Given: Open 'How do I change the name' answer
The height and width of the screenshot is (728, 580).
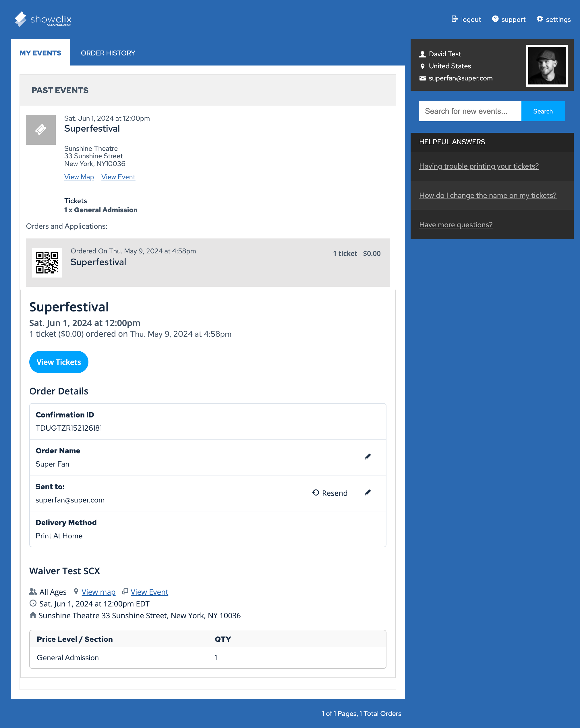Looking at the screenshot, I should click(x=488, y=196).
